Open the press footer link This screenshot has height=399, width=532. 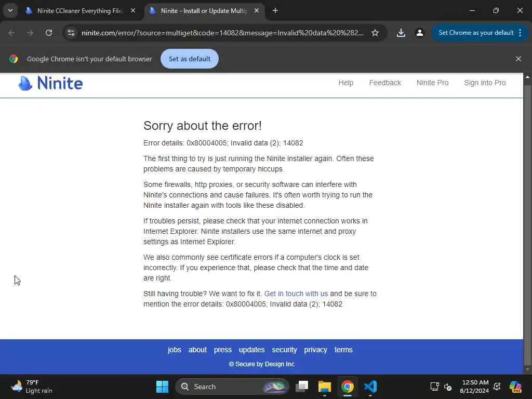coord(222,350)
